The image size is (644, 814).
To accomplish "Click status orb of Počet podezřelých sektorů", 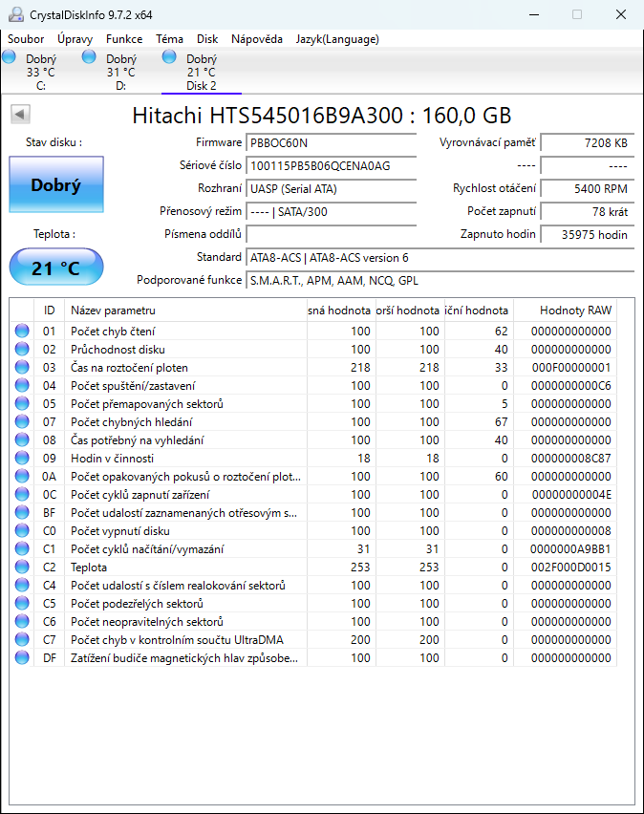I will [x=22, y=603].
